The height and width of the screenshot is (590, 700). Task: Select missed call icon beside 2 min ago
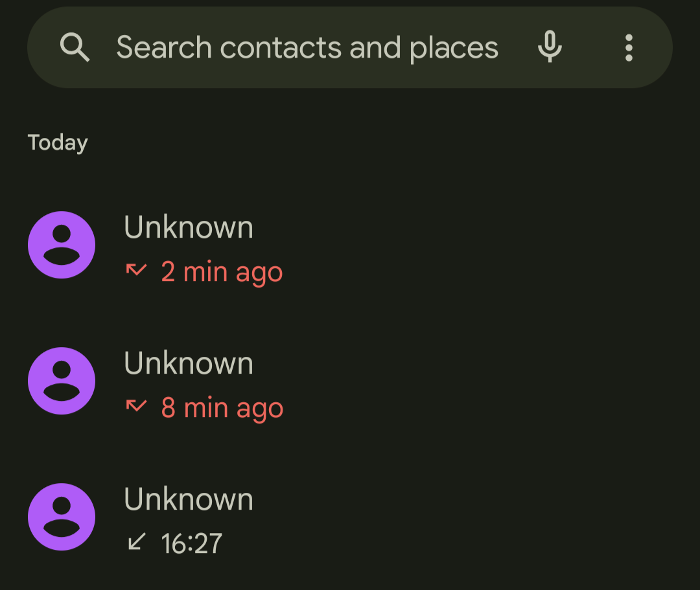tap(136, 270)
